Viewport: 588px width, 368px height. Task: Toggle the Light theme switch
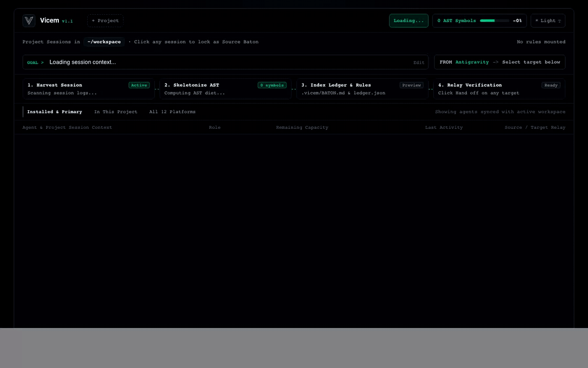[548, 21]
